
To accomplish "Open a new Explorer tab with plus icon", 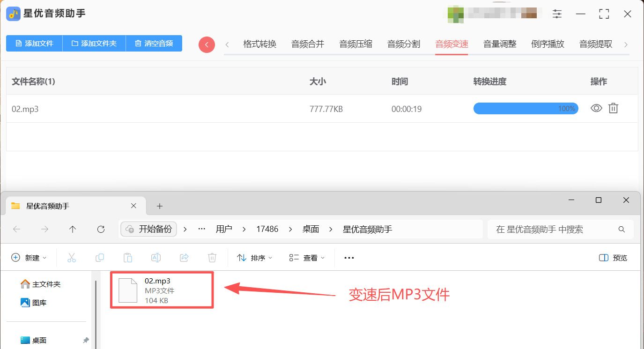I will coord(159,206).
